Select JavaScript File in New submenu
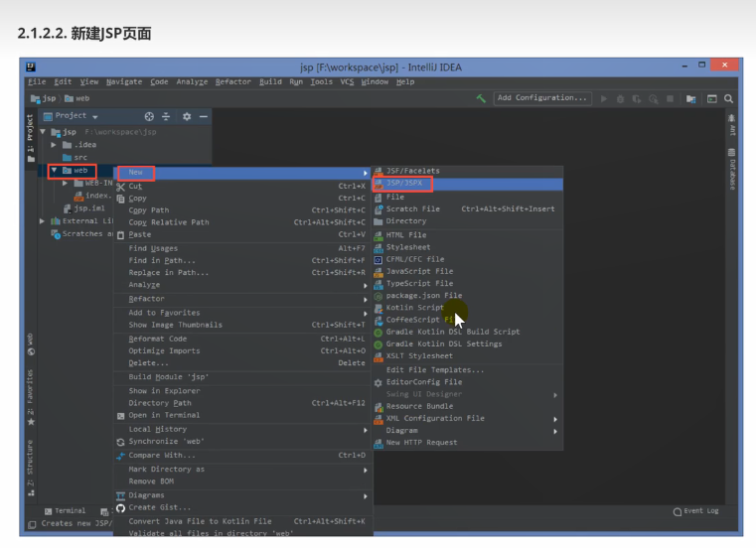 pyautogui.click(x=468, y=271)
